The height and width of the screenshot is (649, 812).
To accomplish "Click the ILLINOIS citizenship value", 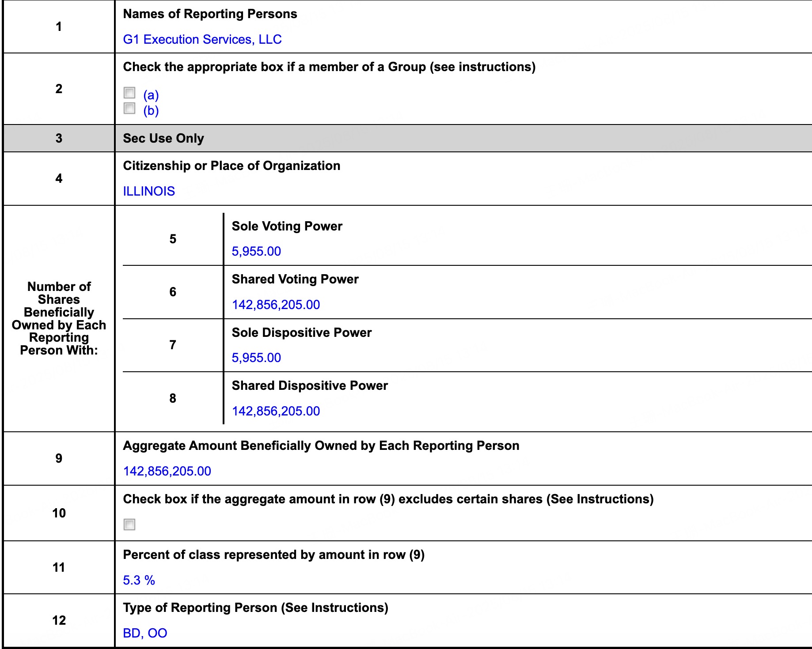I will click(149, 191).
